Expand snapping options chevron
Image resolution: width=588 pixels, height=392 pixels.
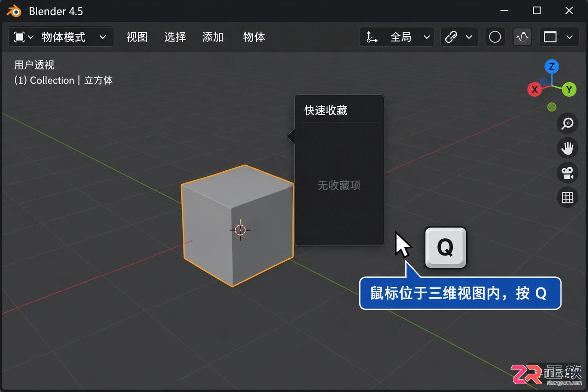click(469, 37)
